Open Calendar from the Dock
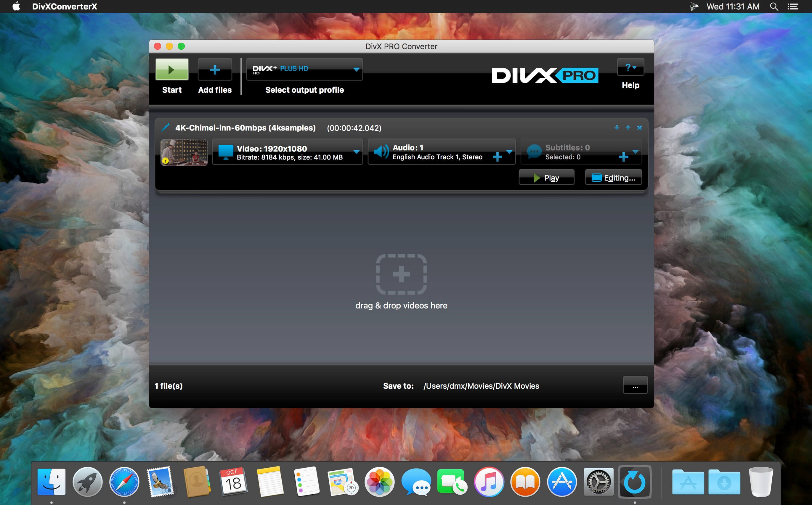Image resolution: width=812 pixels, height=505 pixels. coord(234,482)
